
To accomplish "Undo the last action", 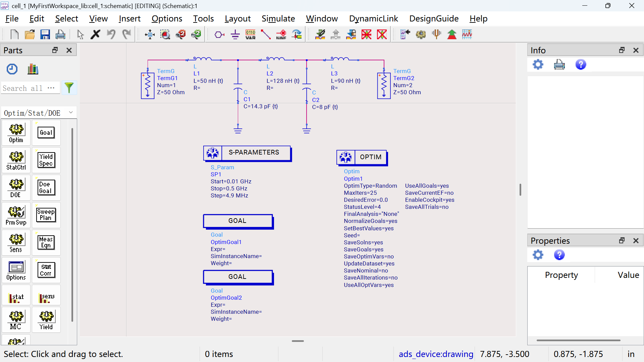I will (111, 34).
